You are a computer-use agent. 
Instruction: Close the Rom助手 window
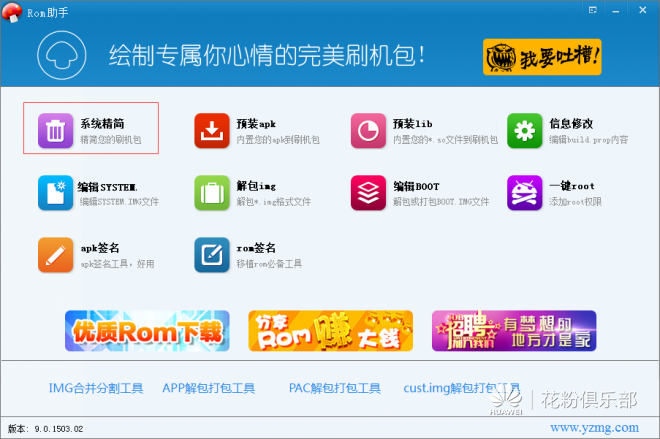(x=642, y=10)
